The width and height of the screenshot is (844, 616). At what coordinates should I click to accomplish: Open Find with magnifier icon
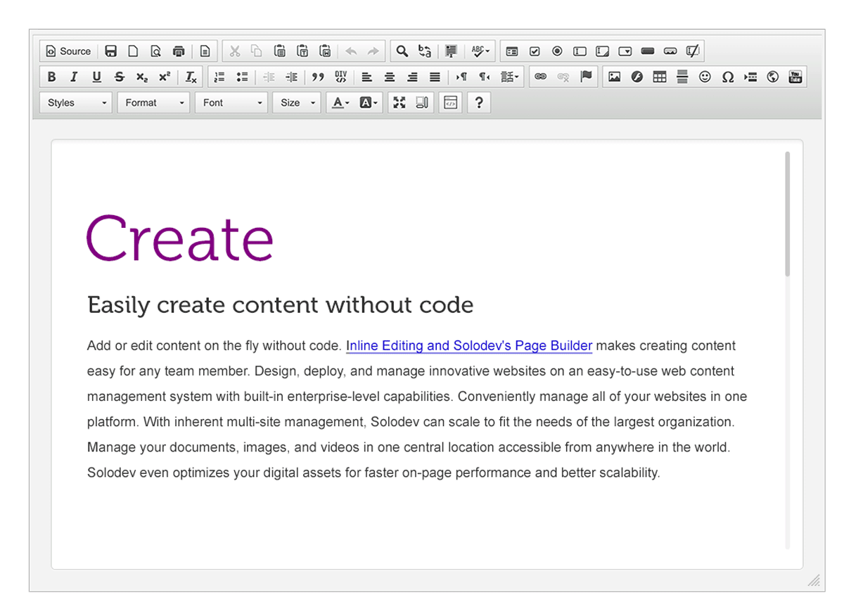point(402,51)
